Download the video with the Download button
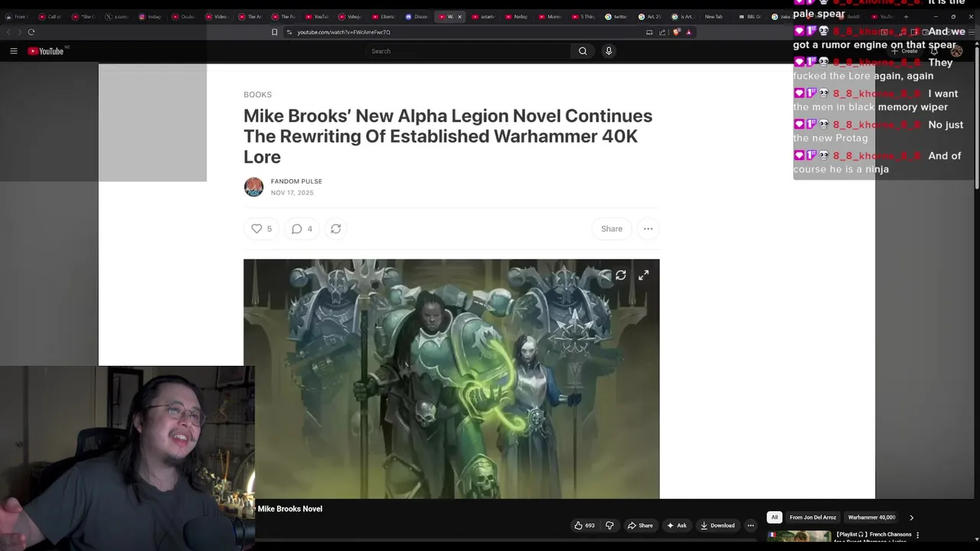This screenshot has width=980, height=551. (717, 525)
